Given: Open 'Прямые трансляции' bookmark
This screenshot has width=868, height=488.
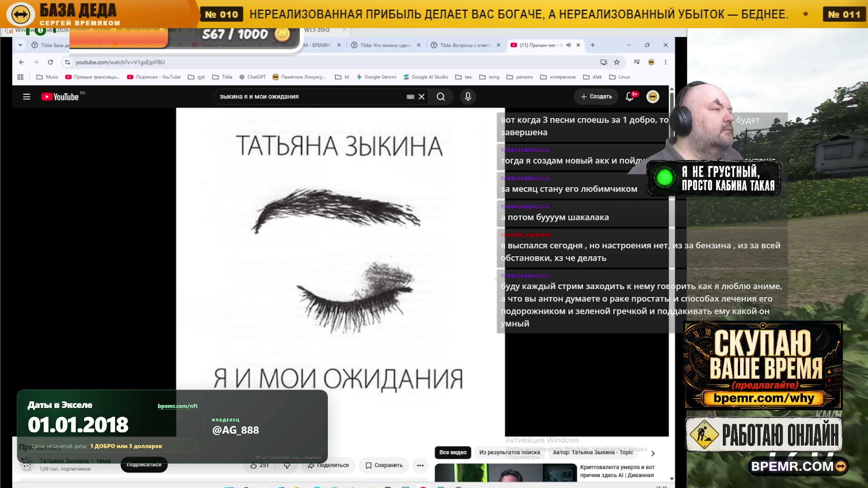Looking at the screenshot, I should pyautogui.click(x=93, y=77).
